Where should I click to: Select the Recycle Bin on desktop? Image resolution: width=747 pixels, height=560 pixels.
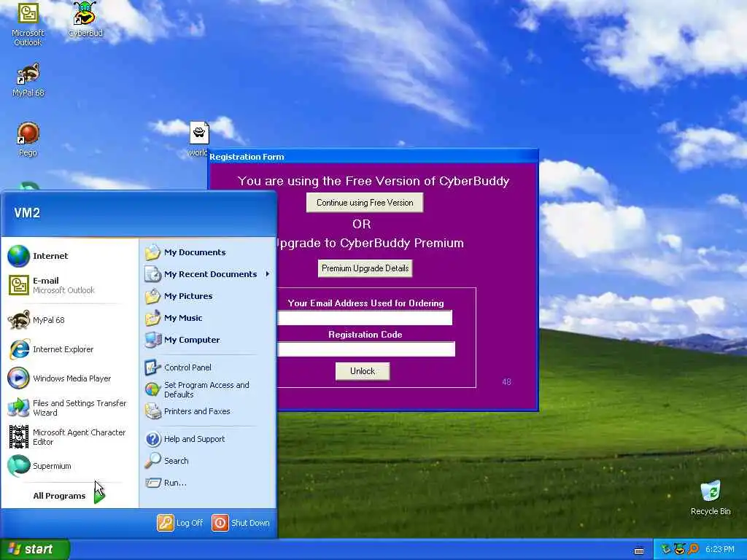(711, 497)
